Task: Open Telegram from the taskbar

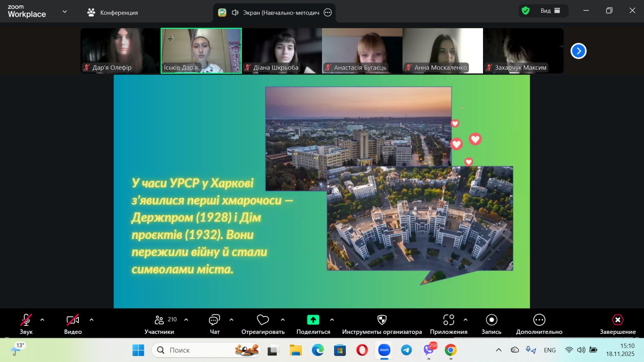Action: pyautogui.click(x=407, y=350)
